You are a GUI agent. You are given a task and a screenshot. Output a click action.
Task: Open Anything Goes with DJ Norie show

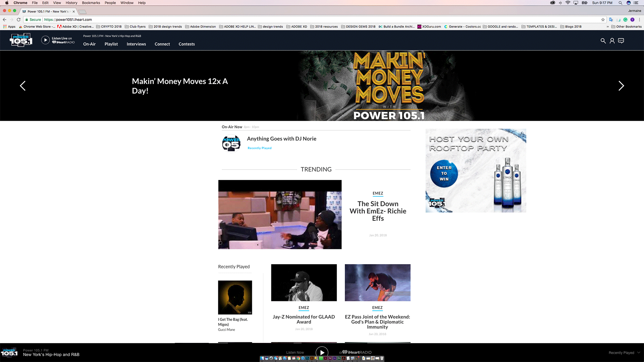coord(281,139)
